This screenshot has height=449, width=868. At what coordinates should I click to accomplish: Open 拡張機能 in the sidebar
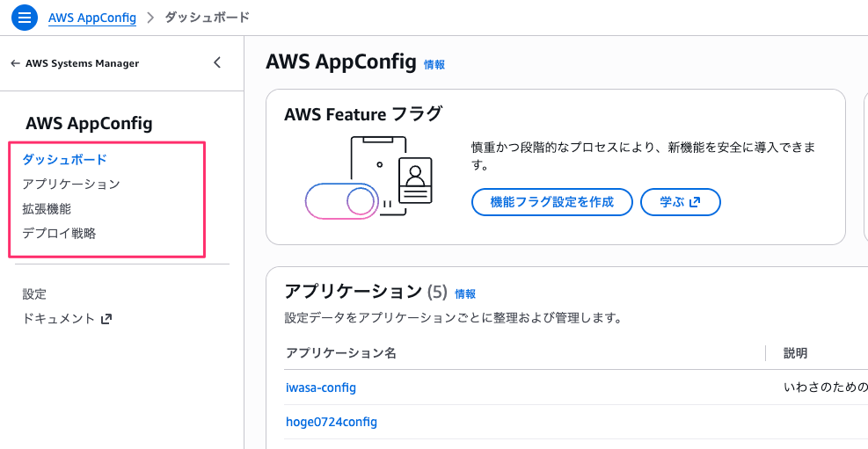click(x=47, y=209)
